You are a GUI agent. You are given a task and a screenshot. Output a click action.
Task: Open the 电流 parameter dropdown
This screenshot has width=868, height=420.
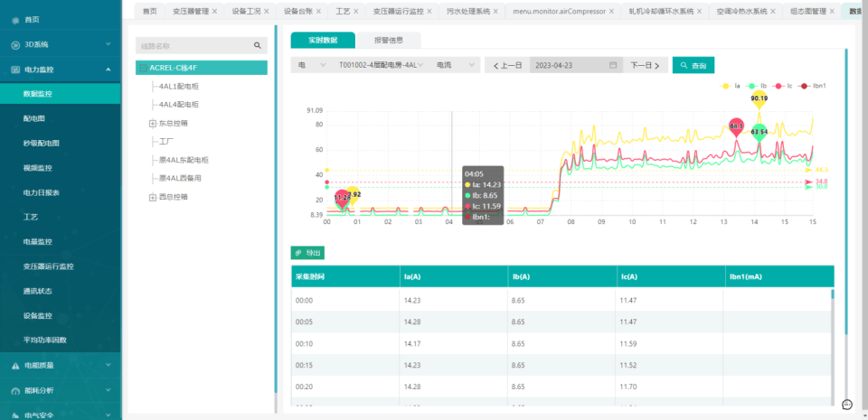point(455,65)
